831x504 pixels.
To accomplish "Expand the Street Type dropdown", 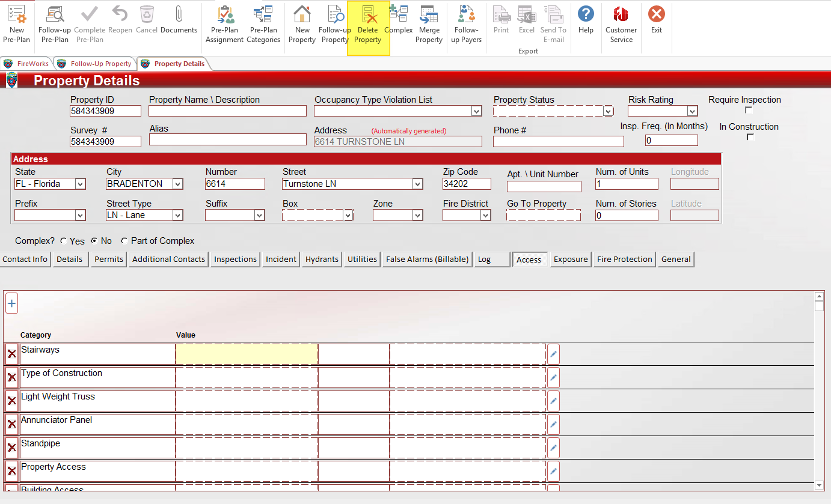I will pyautogui.click(x=177, y=215).
